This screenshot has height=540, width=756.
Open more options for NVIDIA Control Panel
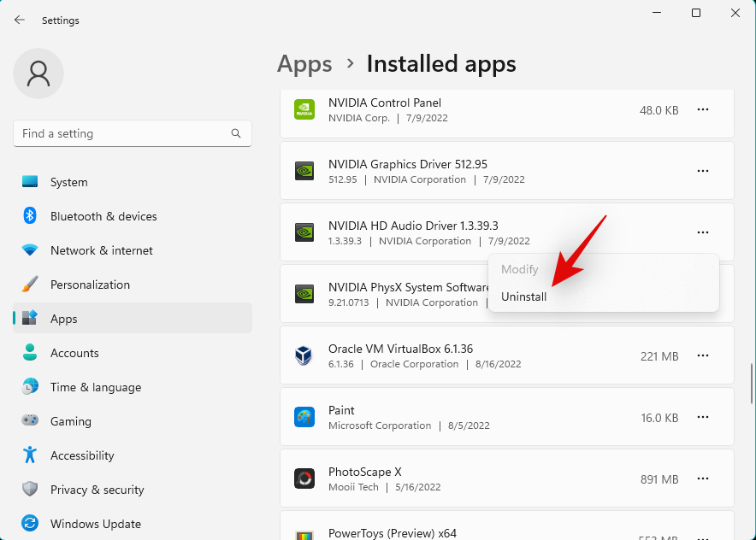click(x=703, y=109)
